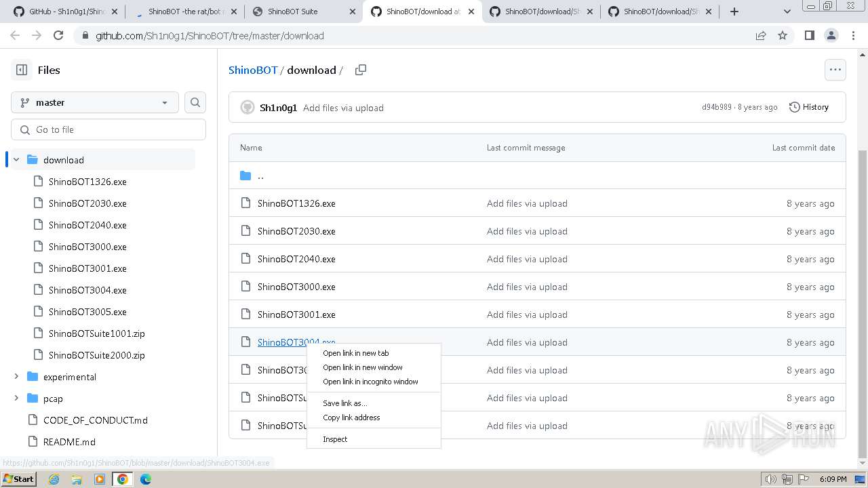Image resolution: width=868 pixels, height=488 pixels.
Task: Open Microsoft Edge from the taskbar
Action: pos(146,479)
